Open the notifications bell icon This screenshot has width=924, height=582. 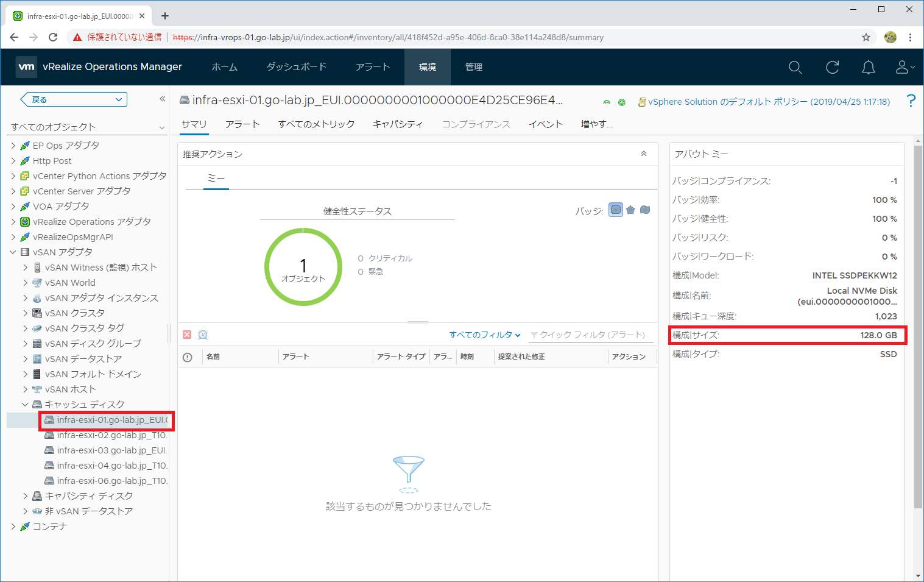coord(869,67)
